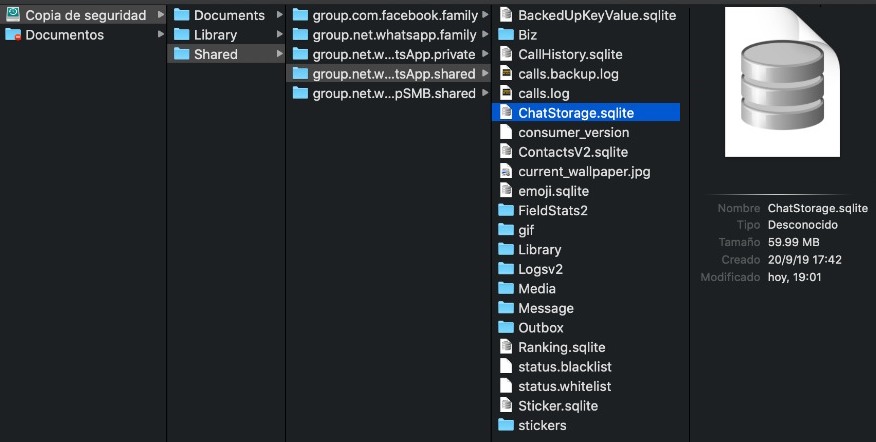Screen dimensions: 876x442
Task: Select the status.whitelist file
Action: (565, 386)
